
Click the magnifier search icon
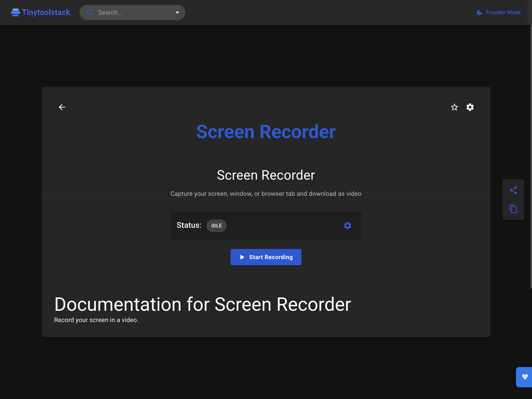pos(90,12)
